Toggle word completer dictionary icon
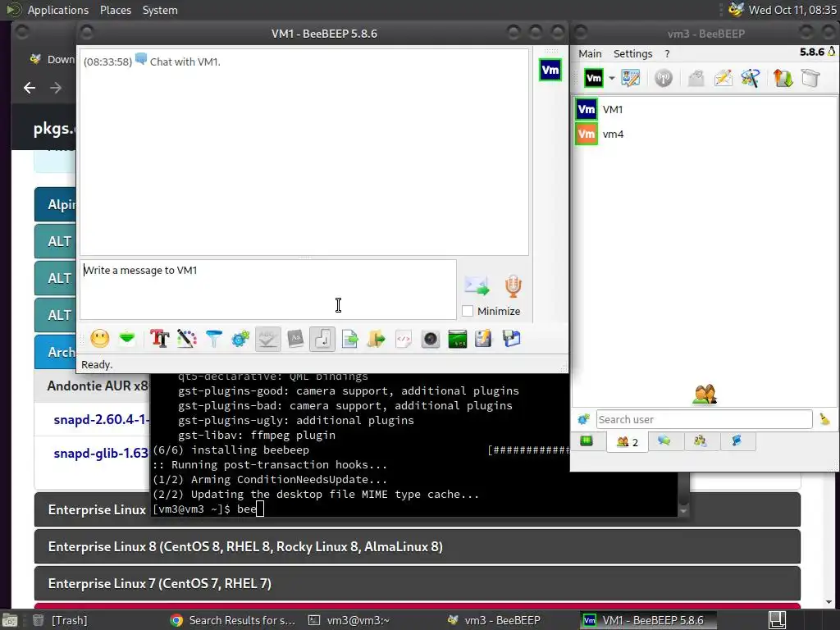 (x=295, y=339)
